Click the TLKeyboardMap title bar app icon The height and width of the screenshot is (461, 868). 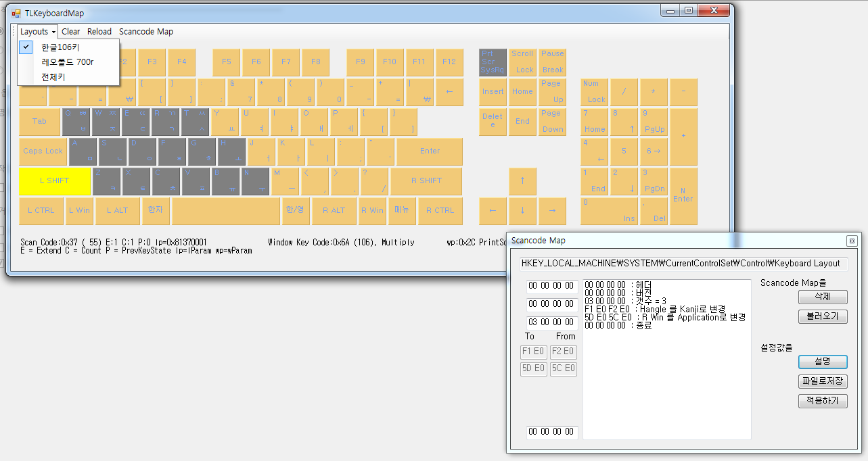(x=16, y=13)
